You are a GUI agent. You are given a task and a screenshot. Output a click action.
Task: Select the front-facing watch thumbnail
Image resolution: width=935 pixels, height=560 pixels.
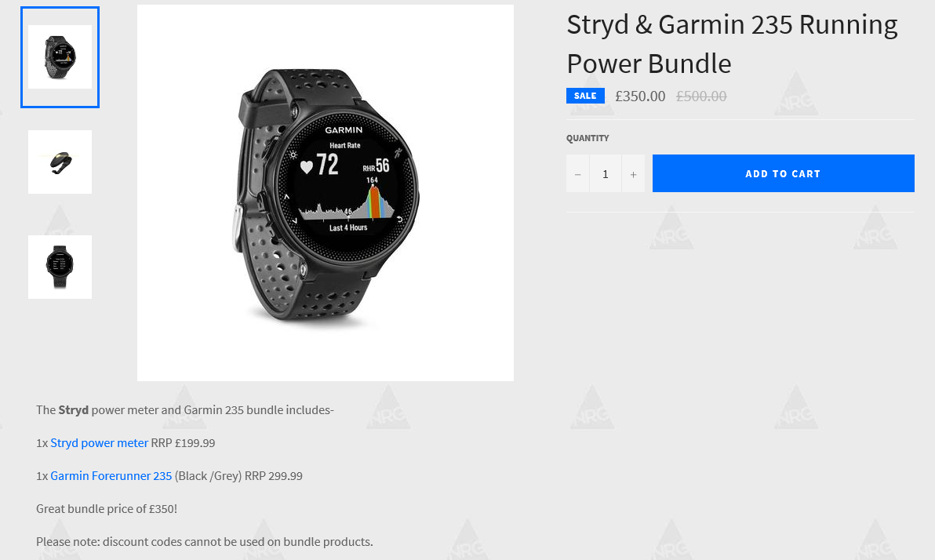pos(60,267)
